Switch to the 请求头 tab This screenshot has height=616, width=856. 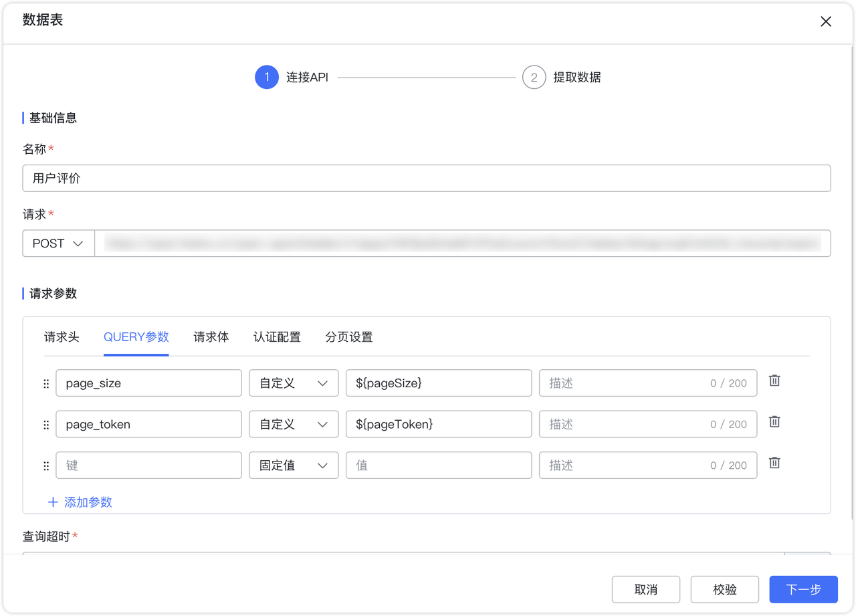62,337
